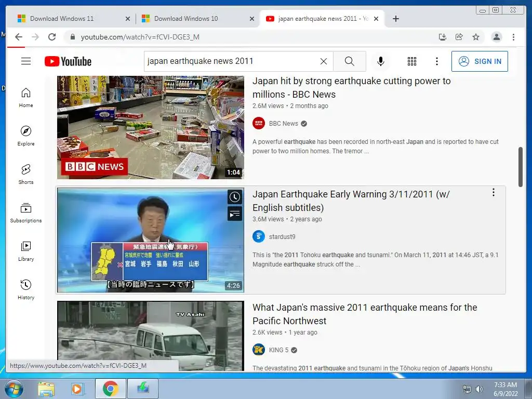The image size is (532, 399).
Task: Close the Download Windows 11 tab
Action: (128, 19)
